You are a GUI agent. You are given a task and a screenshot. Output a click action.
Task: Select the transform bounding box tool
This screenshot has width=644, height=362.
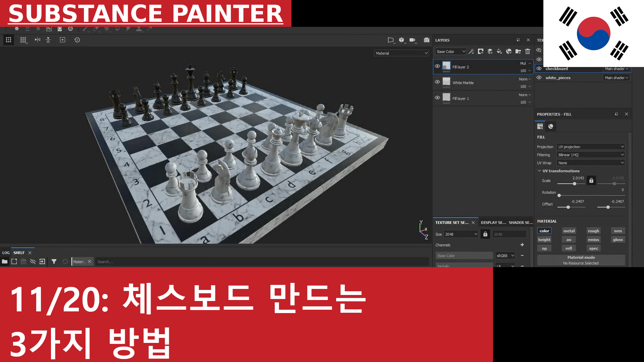tap(9, 40)
